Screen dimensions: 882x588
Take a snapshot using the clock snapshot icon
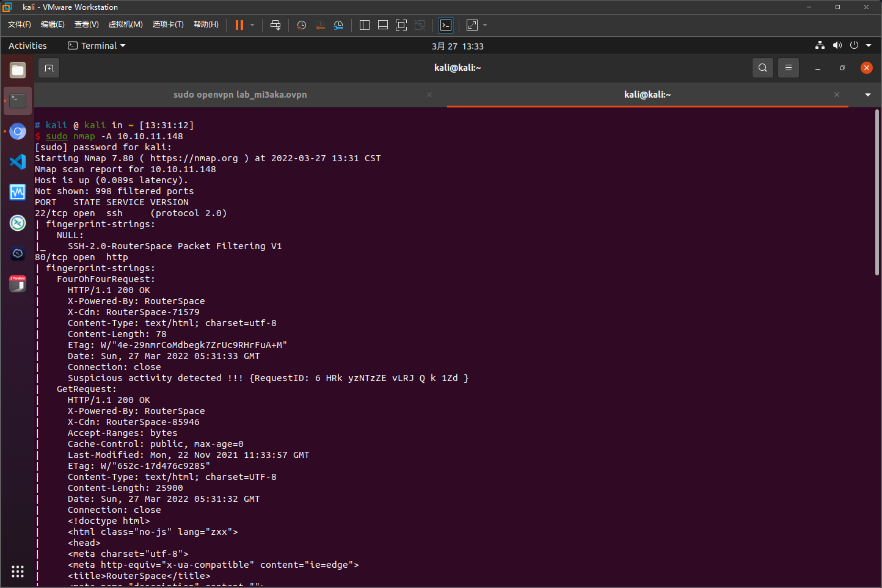coord(302,25)
